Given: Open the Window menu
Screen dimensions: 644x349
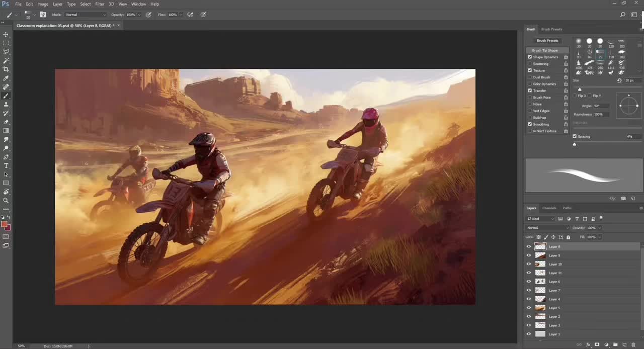Looking at the screenshot, I should 138,4.
